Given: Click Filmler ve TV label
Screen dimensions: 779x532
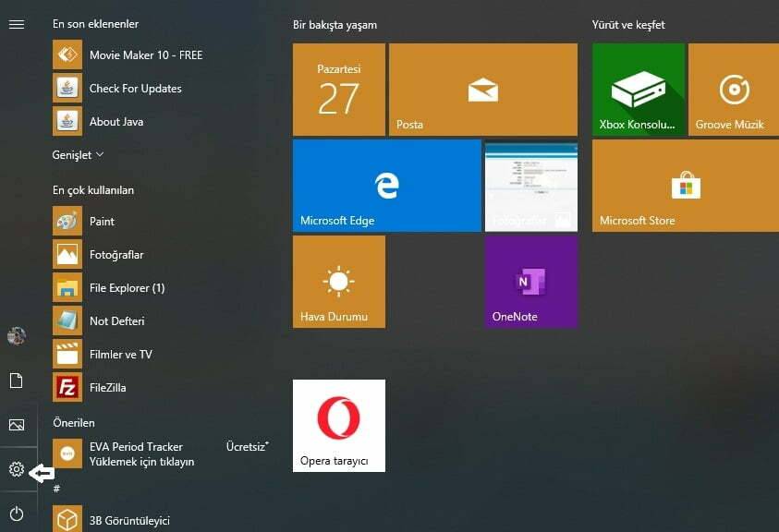Looking at the screenshot, I should click(121, 355).
